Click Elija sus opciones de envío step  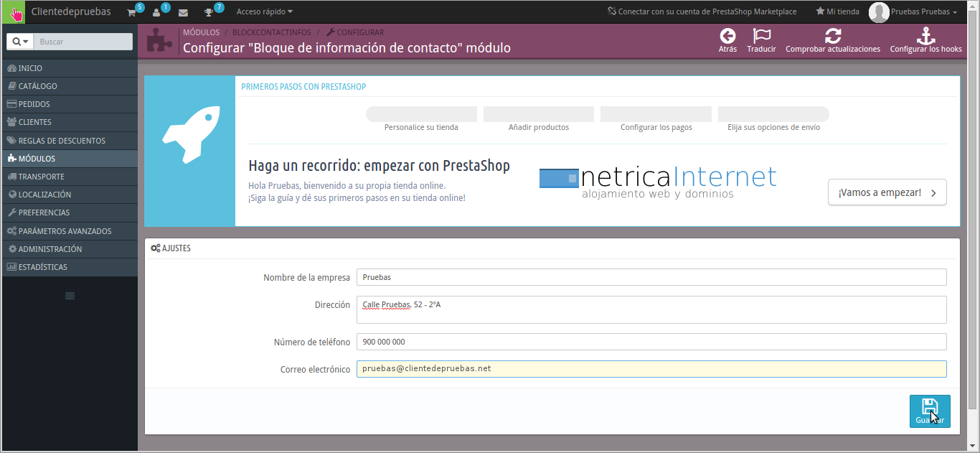(773, 119)
